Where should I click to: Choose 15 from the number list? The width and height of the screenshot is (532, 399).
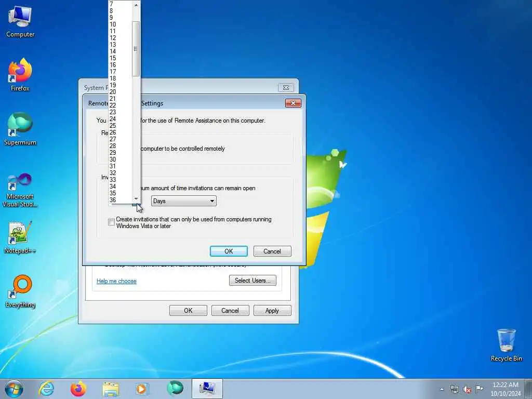pos(120,58)
